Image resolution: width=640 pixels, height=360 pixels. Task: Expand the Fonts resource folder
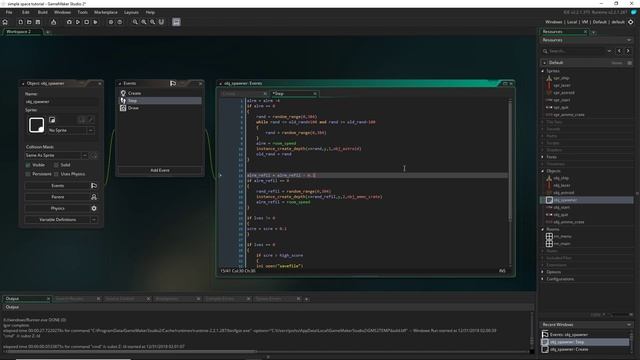click(543, 157)
